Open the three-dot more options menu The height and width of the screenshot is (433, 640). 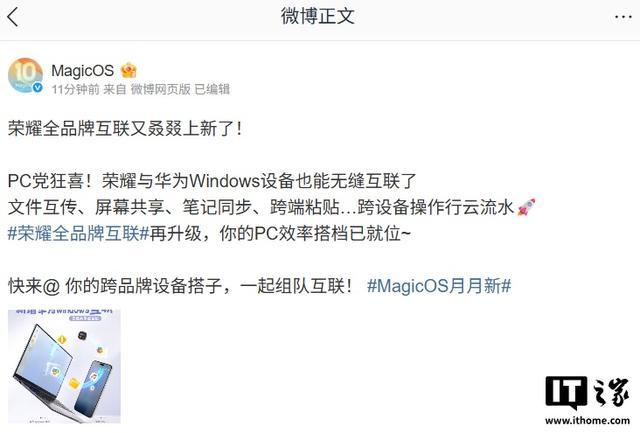[623, 17]
